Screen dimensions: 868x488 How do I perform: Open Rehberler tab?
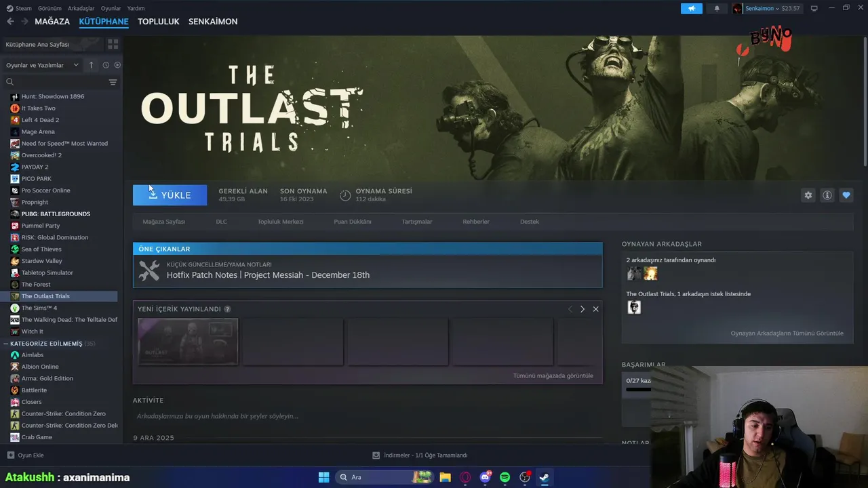tap(476, 222)
